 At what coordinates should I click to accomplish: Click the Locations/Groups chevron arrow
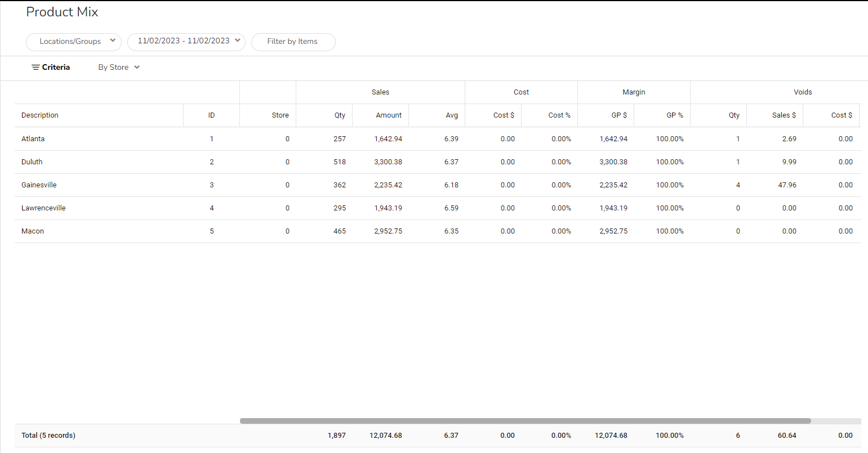click(x=113, y=41)
